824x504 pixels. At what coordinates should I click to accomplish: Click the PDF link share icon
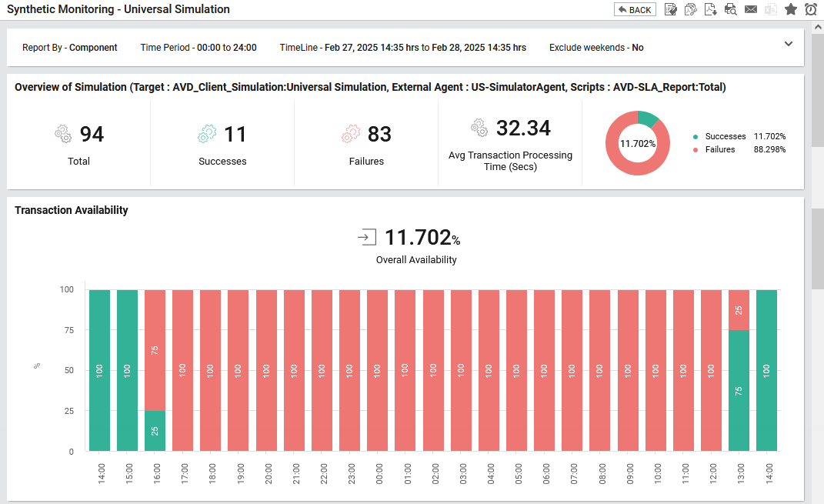pyautogui.click(x=691, y=10)
